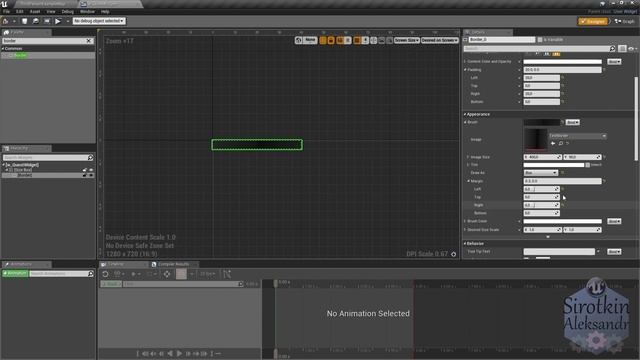Click the first orange viewport layout icon
640x360 pixels.
323,40
